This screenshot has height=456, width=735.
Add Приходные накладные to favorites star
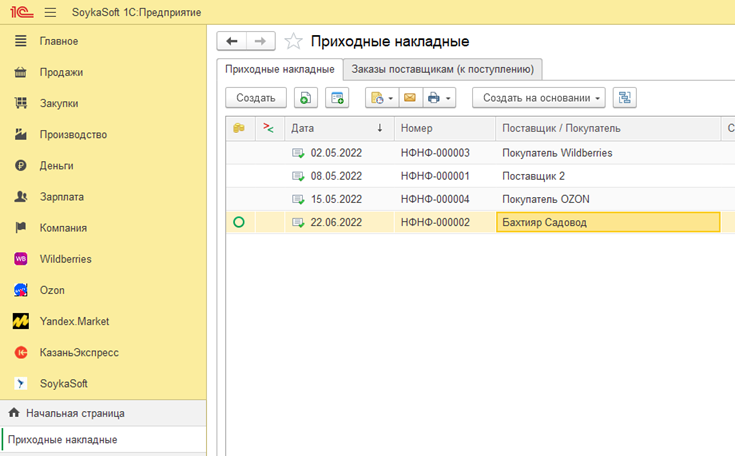(293, 41)
